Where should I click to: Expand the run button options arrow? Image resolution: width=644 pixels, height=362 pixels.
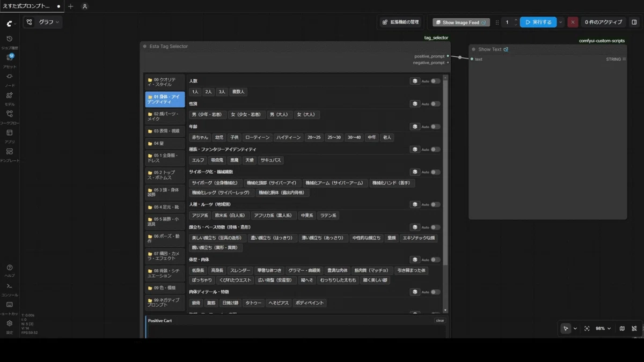561,22
